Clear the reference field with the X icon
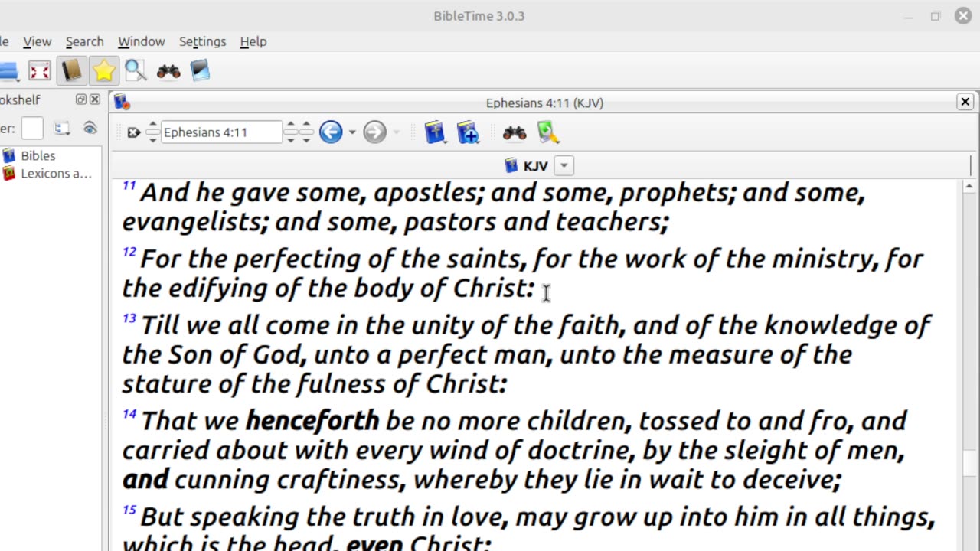Screen dimensions: 980x551 tap(134, 132)
